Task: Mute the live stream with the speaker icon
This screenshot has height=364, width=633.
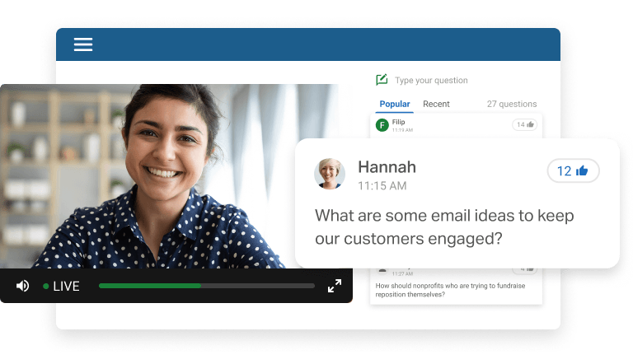Action: tap(22, 286)
